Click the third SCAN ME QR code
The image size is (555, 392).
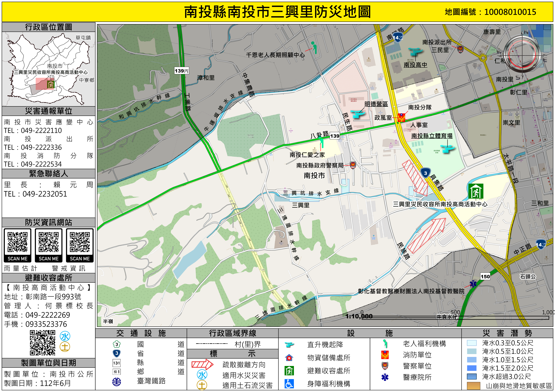[x=80, y=242]
